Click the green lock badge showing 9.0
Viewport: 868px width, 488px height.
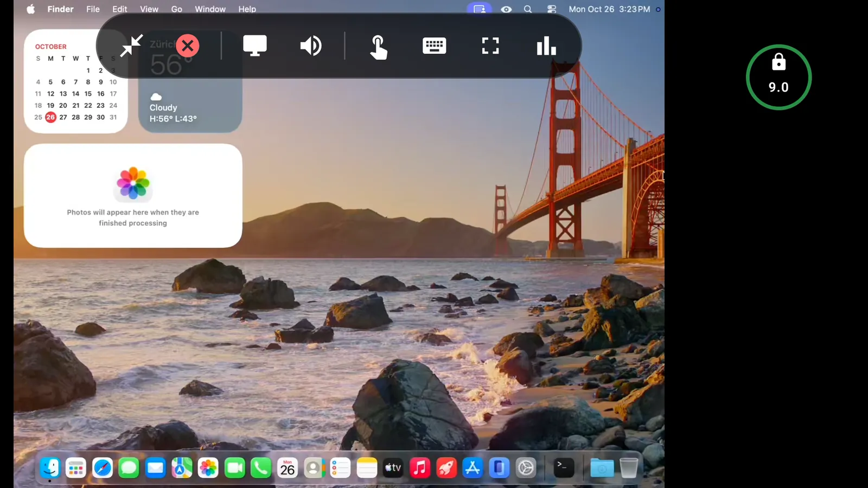click(778, 77)
